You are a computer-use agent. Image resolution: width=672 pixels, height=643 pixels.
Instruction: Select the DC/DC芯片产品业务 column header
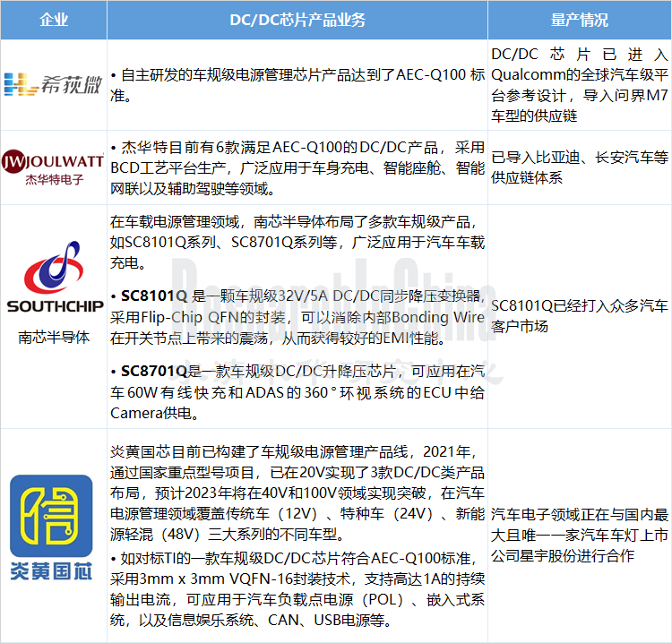297,20
